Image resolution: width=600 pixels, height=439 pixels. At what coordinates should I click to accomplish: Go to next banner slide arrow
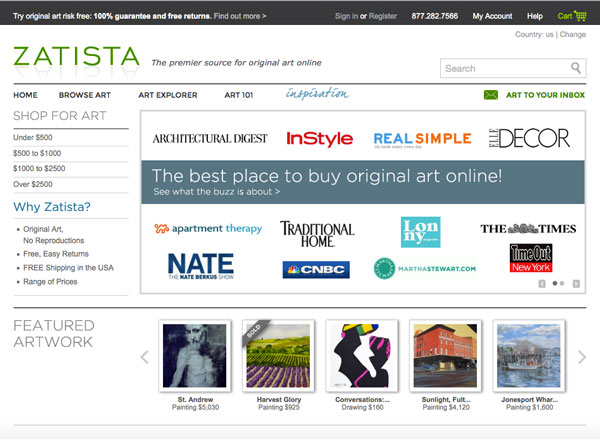coord(576,284)
